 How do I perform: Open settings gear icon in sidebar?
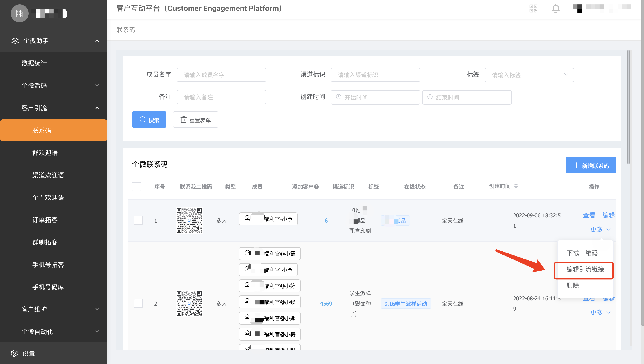(x=14, y=353)
